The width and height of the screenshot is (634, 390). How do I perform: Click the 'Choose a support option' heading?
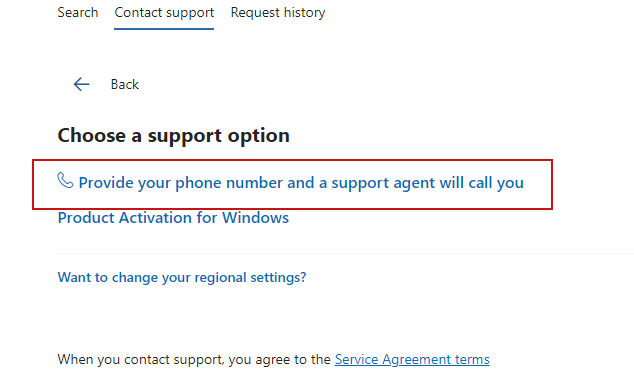click(x=173, y=135)
